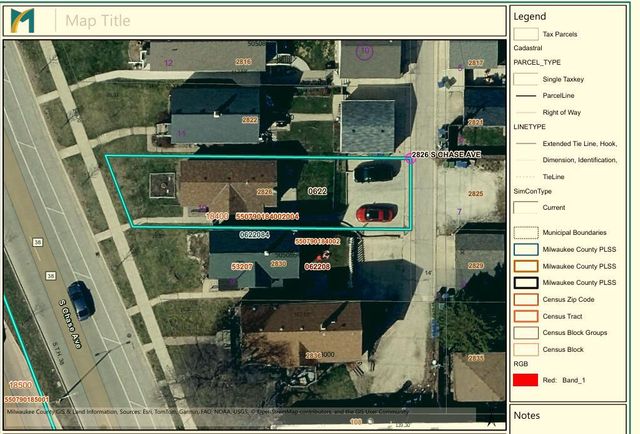Screen dimensions: 640x434
Task: Click the SimConType legend heading
Action: pos(532,191)
